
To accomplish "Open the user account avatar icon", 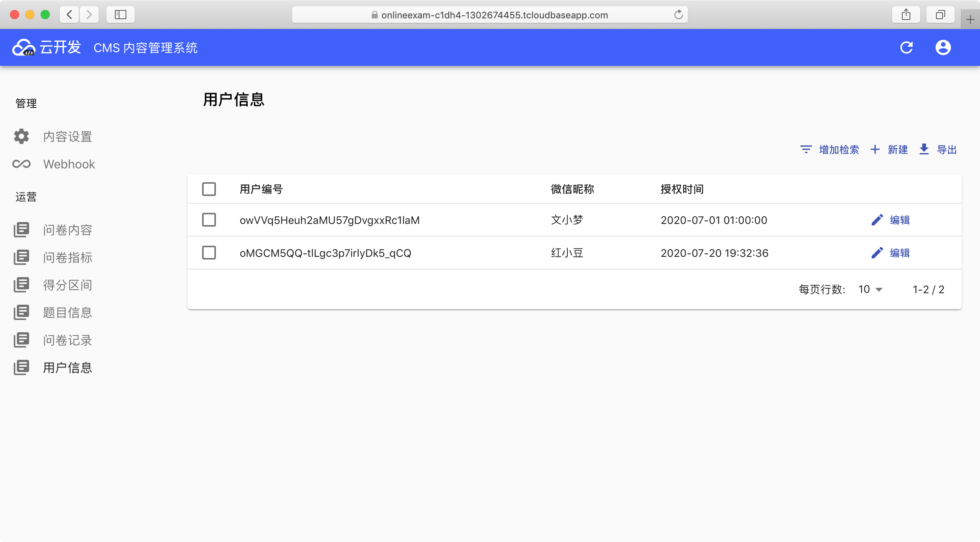I will coord(943,47).
